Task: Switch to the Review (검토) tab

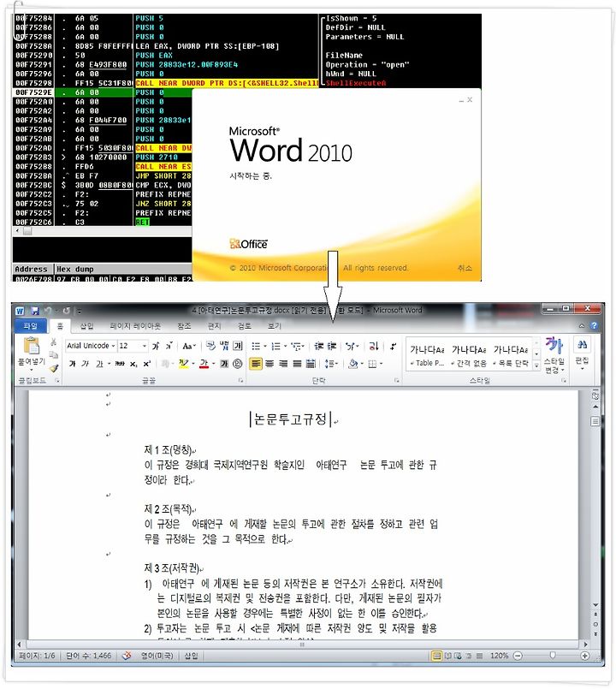Action: click(x=245, y=325)
